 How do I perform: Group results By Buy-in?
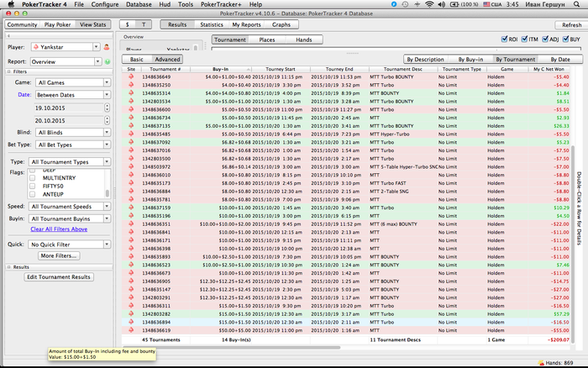470,60
